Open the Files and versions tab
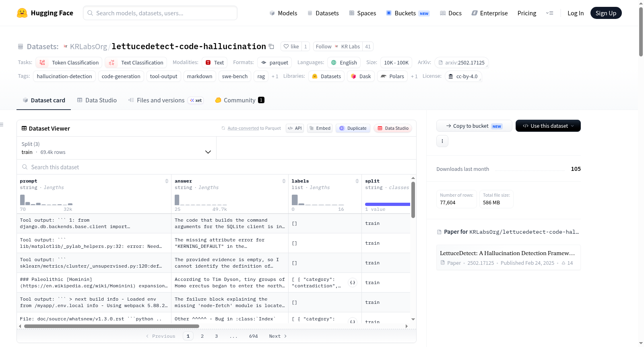Viewport: 644px width, 347px height. pos(166,100)
